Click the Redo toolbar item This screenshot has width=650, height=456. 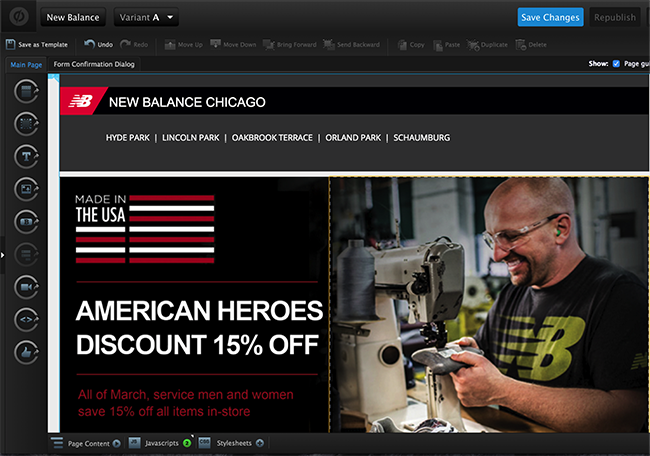(134, 44)
